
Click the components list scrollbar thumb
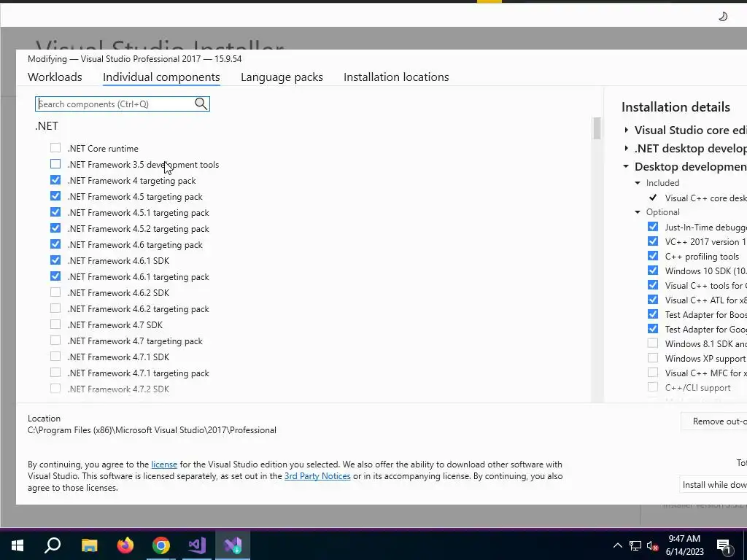[x=597, y=128]
